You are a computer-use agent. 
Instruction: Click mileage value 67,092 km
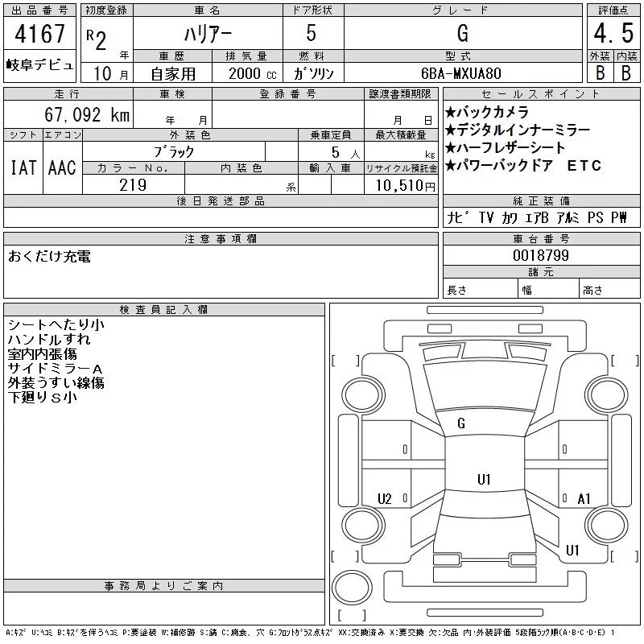pos(87,114)
